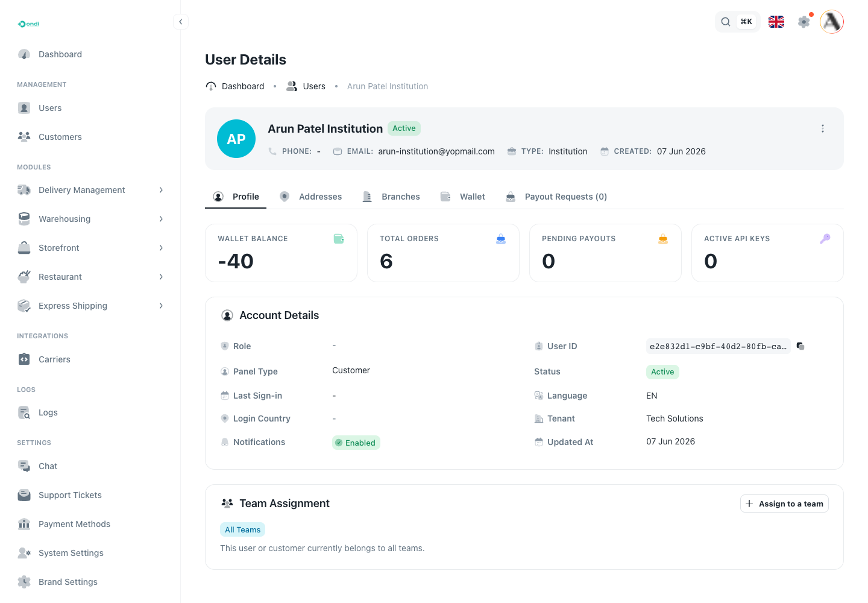Open search with magnifier icon
Image resolution: width=868 pixels, height=603 pixels.
tap(726, 22)
